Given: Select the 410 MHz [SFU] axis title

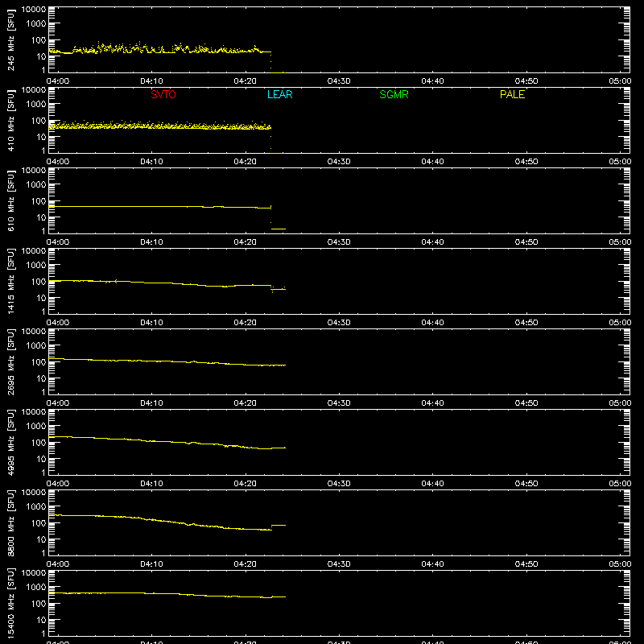Looking at the screenshot, I should click(x=11, y=120).
